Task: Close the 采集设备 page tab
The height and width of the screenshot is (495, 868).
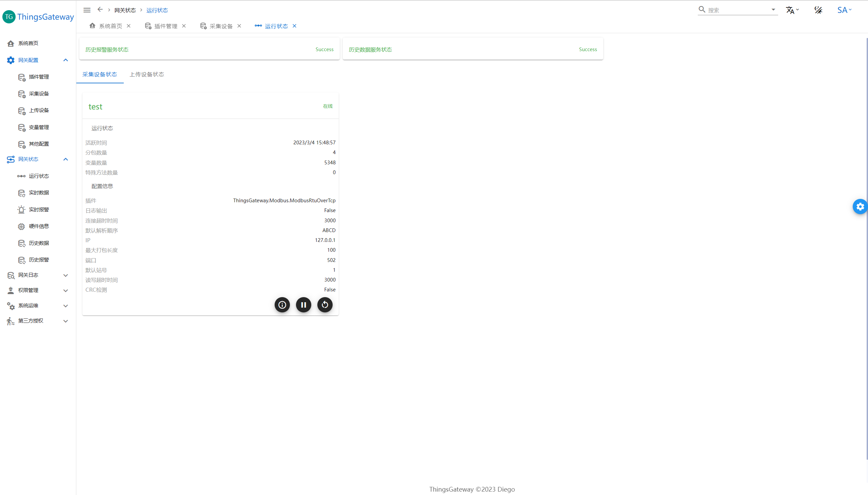Action: click(x=239, y=26)
